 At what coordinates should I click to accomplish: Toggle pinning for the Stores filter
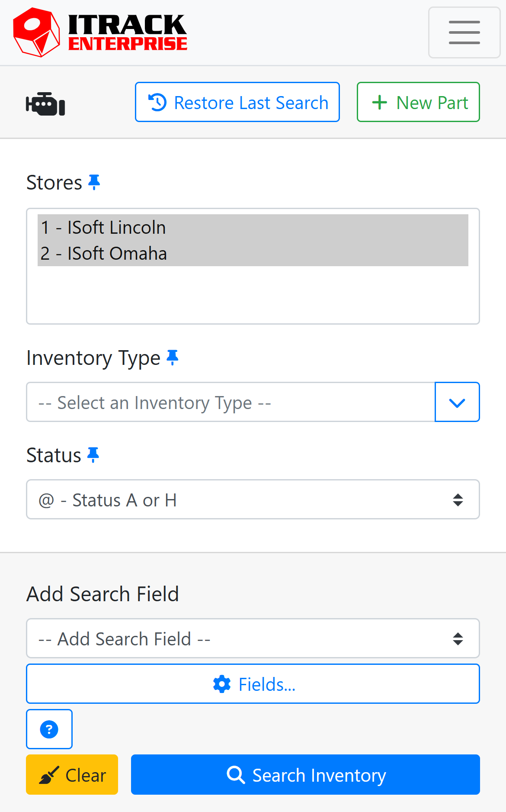(x=95, y=182)
